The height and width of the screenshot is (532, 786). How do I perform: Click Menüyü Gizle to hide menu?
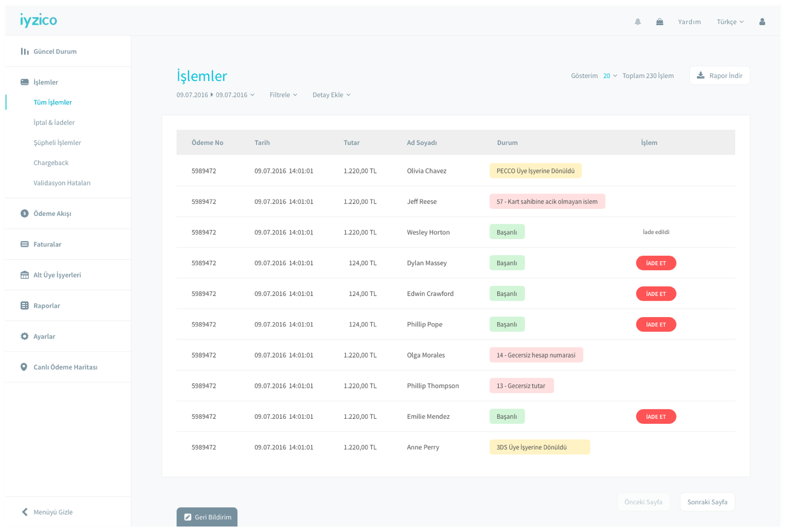tap(53, 512)
